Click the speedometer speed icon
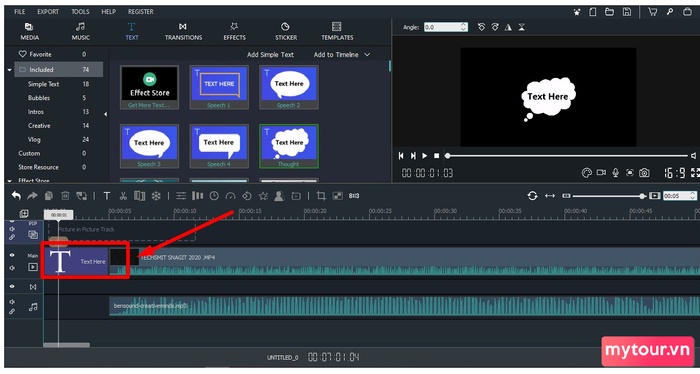This screenshot has height=374, width=700. [x=230, y=196]
